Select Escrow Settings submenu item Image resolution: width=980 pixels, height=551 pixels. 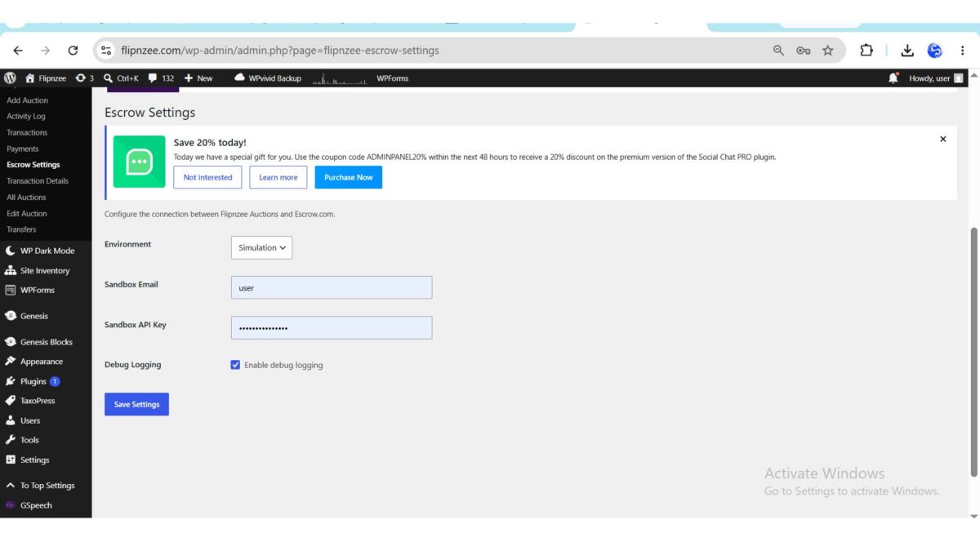[33, 165]
